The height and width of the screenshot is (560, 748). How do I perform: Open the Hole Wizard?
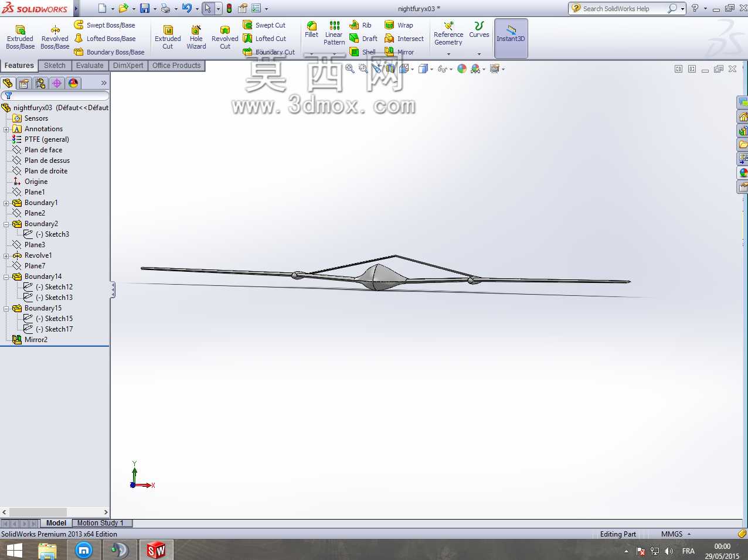196,37
